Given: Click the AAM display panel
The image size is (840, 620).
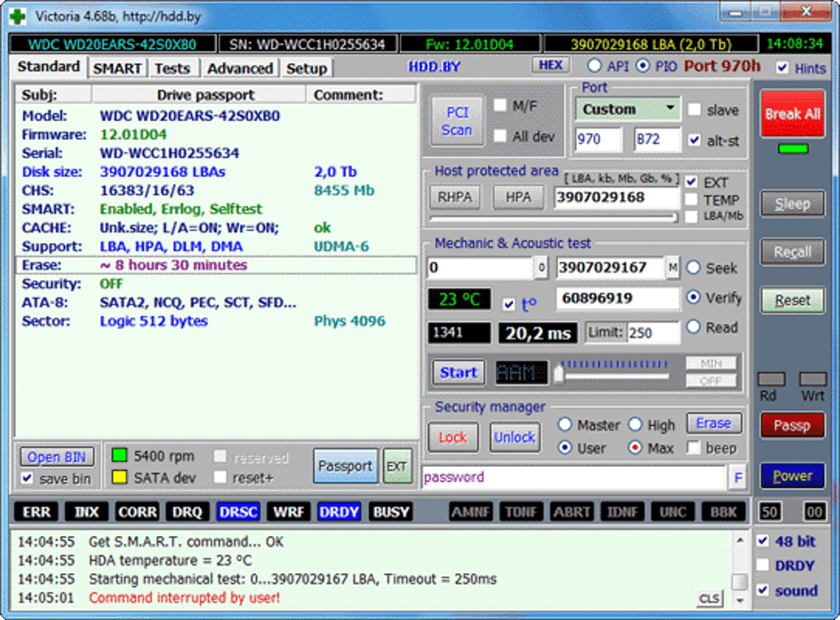Looking at the screenshot, I should point(520,372).
